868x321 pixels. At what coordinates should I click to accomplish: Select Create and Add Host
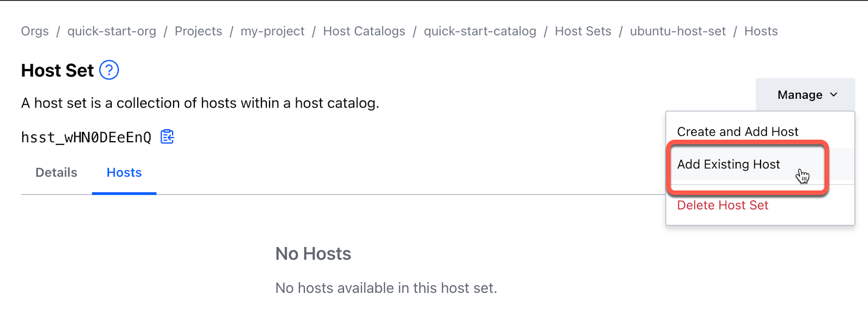click(737, 131)
